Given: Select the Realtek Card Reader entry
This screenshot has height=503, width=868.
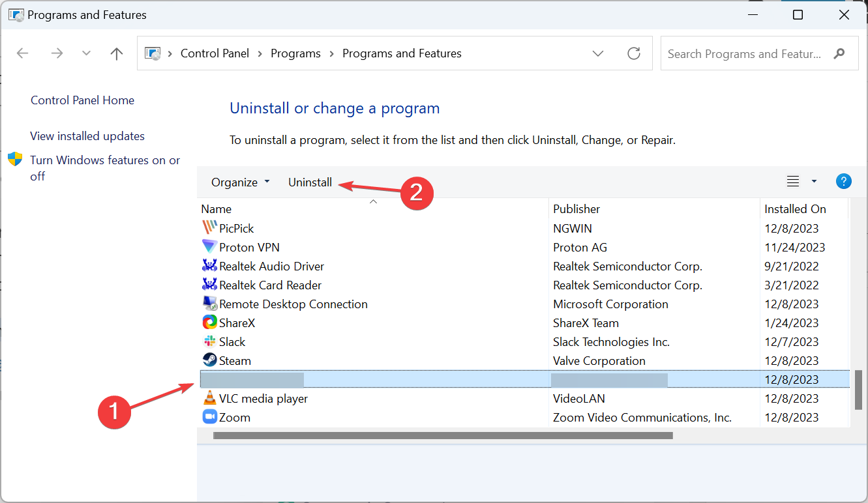Looking at the screenshot, I should [x=524, y=285].
